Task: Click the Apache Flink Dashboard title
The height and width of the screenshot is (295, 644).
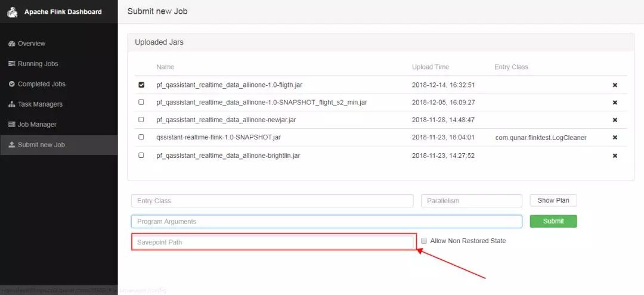Action: click(x=63, y=12)
